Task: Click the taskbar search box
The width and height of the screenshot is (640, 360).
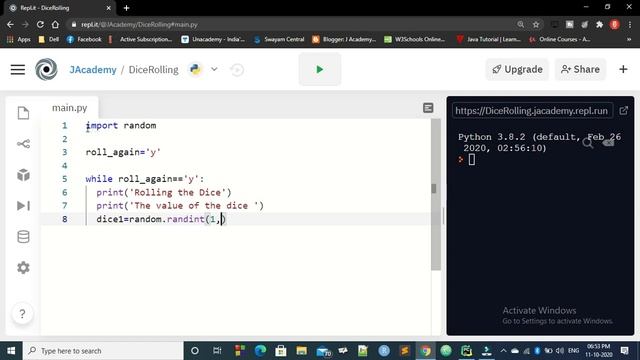Action: (103, 351)
